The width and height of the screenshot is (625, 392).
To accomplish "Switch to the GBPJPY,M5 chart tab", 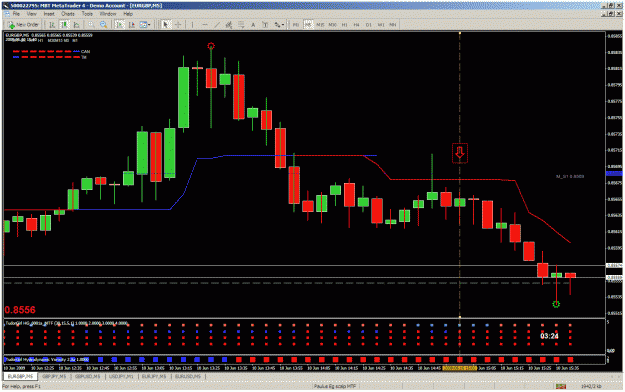I will click(54, 376).
